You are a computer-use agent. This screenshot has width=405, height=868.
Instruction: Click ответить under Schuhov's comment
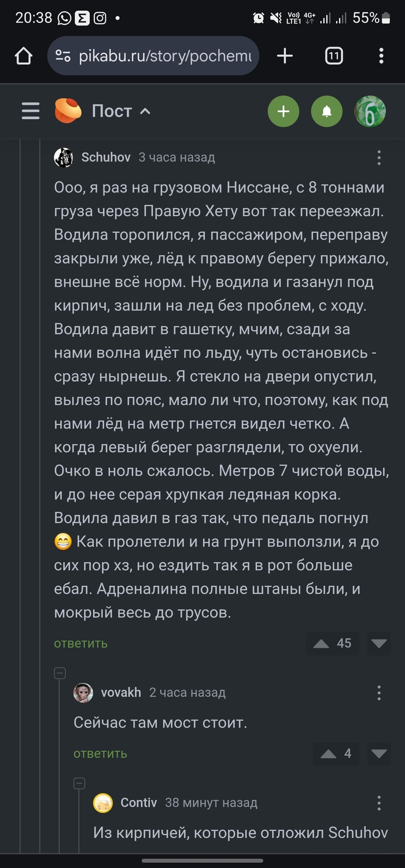pos(80,643)
